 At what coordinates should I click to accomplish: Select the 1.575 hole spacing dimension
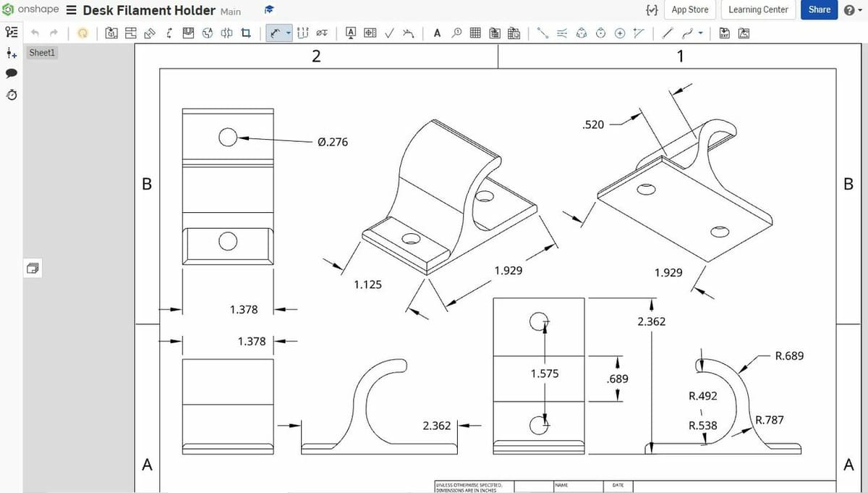point(544,374)
